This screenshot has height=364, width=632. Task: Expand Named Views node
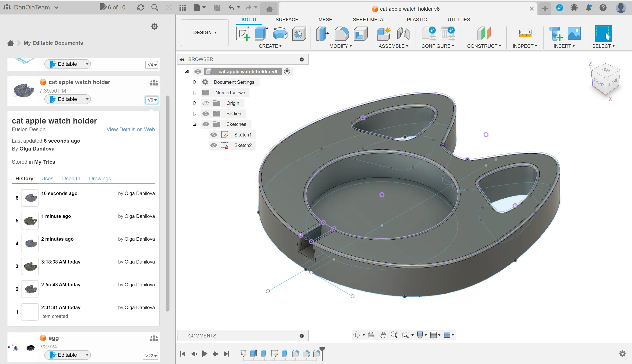[x=194, y=93]
